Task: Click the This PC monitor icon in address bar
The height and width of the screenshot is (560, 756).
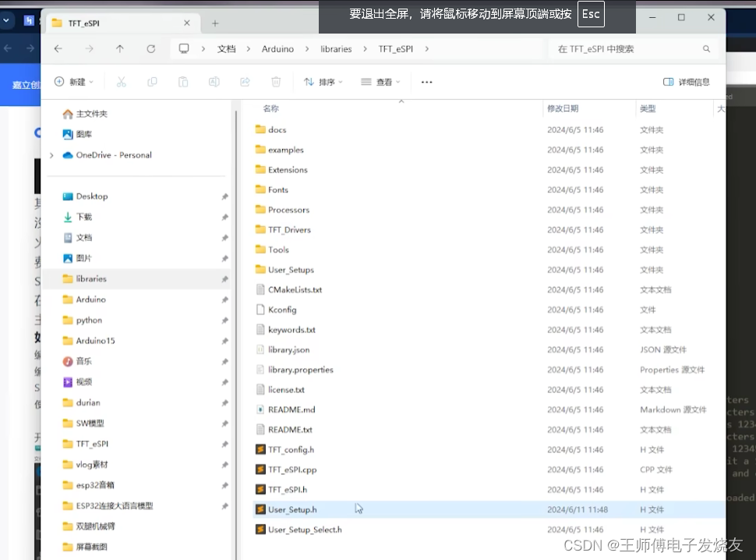Action: click(x=184, y=48)
